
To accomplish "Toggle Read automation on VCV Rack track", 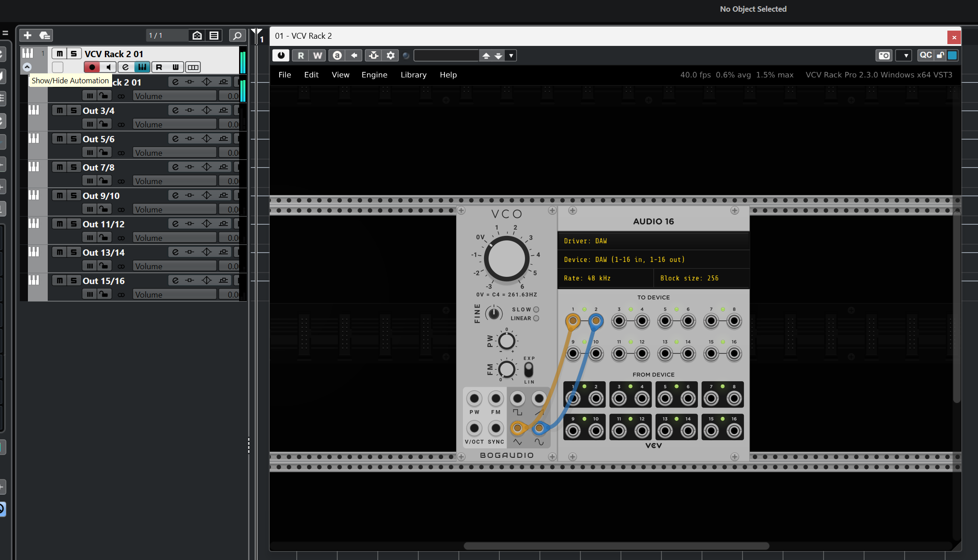I will click(159, 67).
